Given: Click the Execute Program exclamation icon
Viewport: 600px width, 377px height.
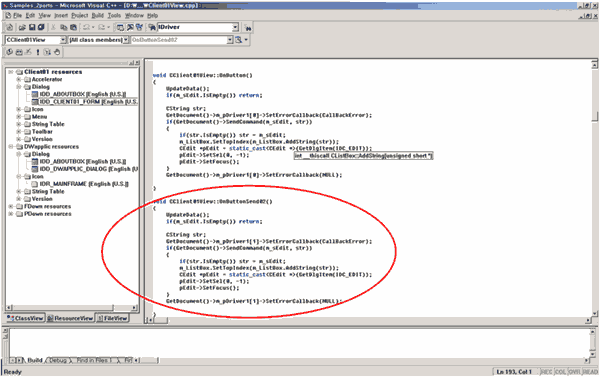Looking at the screenshot, I should coord(38,52).
